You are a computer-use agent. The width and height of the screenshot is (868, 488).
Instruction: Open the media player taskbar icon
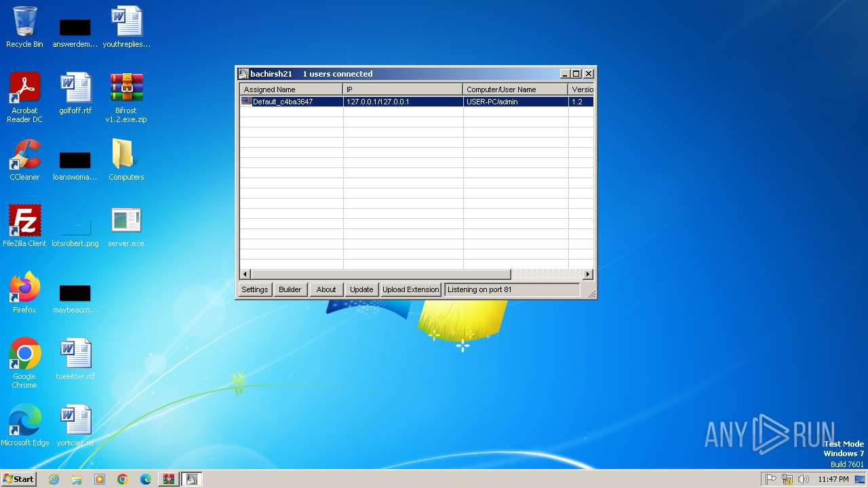pos(100,479)
